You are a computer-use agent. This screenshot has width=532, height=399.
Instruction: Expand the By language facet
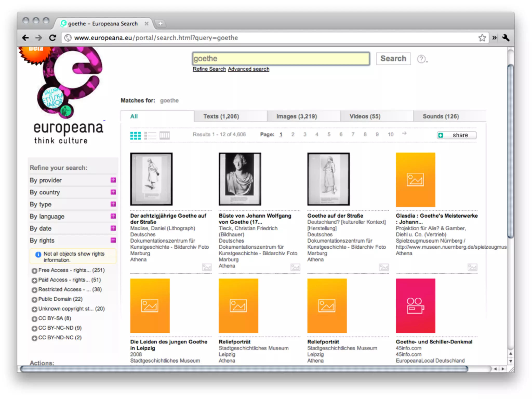[113, 216]
